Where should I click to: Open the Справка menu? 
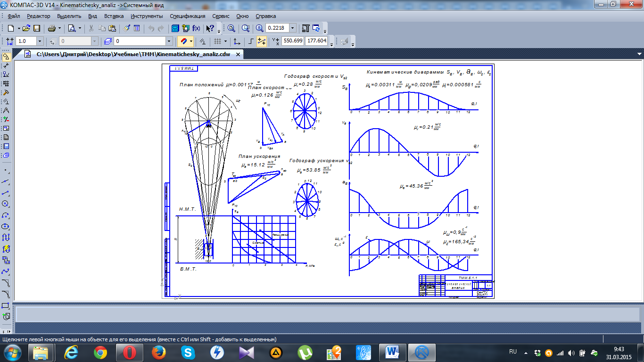265,16
